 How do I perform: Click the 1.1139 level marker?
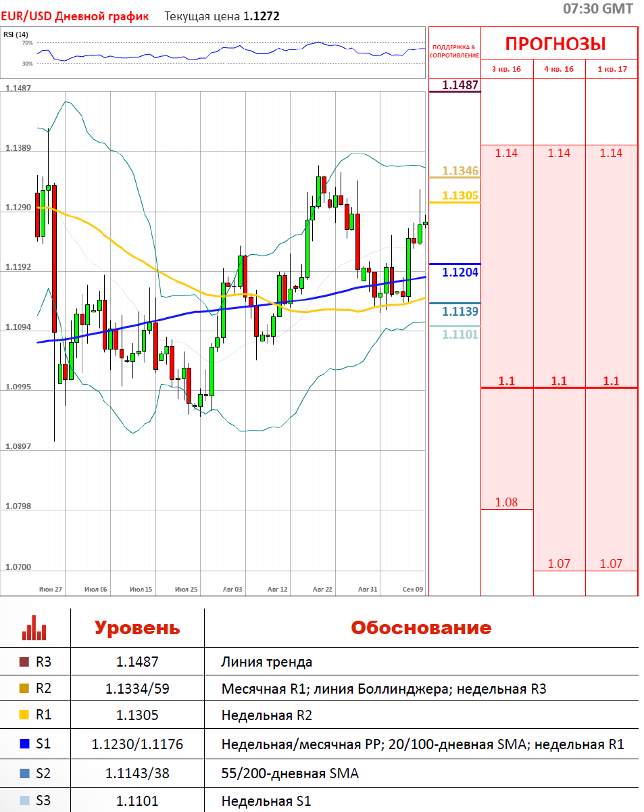460,312
